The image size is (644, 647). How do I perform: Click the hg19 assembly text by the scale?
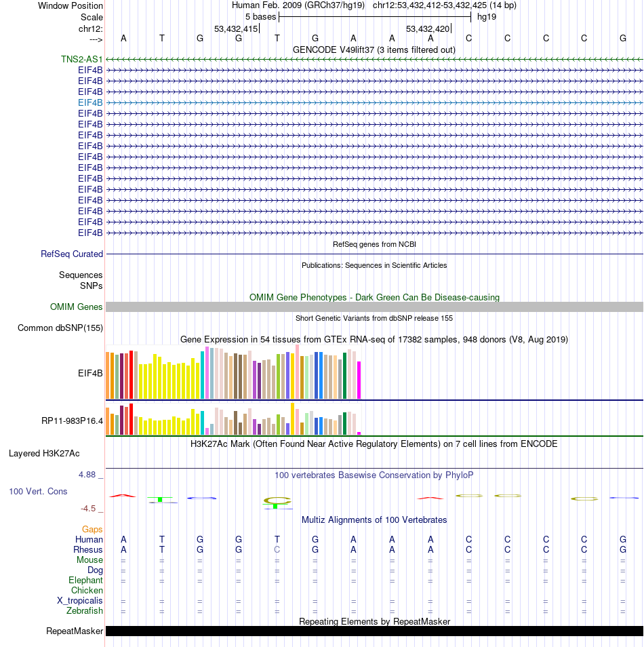[x=487, y=17]
